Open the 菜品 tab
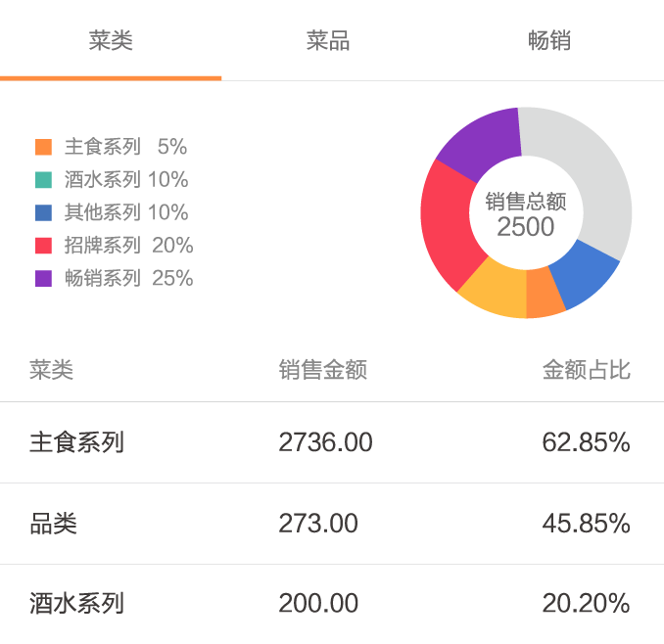The height and width of the screenshot is (644, 664). tap(328, 40)
